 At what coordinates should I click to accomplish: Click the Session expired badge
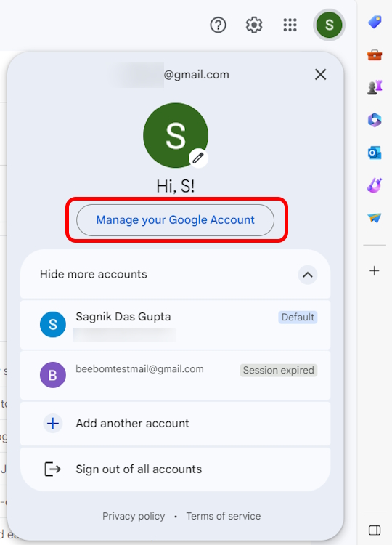point(279,370)
